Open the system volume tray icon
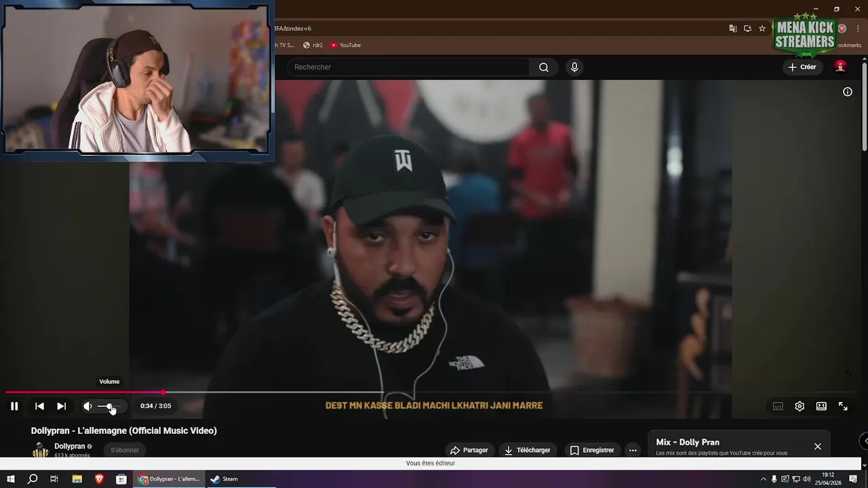 (x=807, y=479)
